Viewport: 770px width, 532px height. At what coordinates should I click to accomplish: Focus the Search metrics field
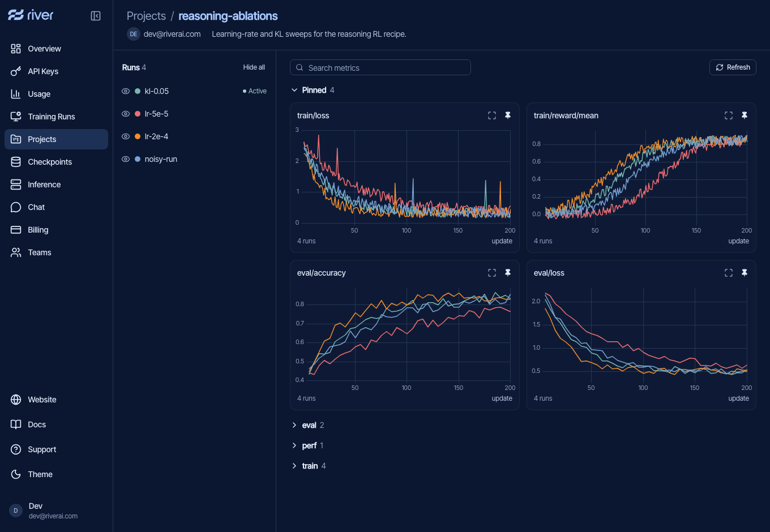click(x=380, y=67)
